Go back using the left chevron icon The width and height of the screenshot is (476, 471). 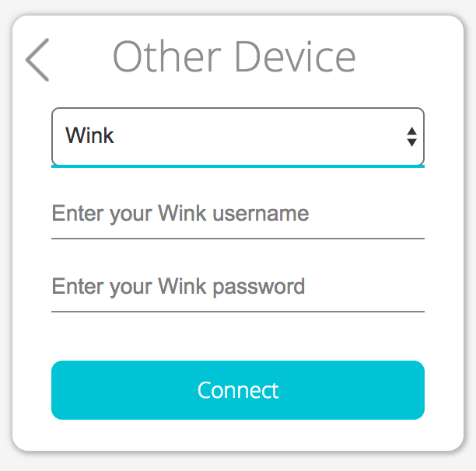coord(37,59)
